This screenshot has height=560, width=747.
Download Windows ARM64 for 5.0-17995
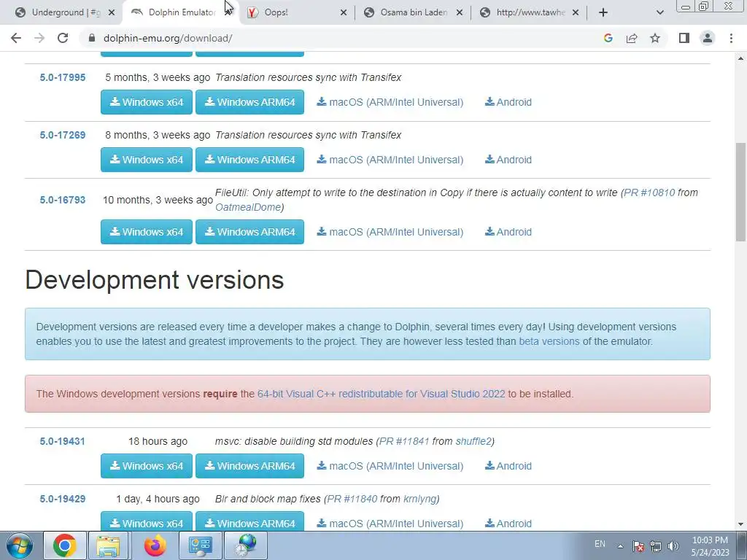(x=249, y=102)
